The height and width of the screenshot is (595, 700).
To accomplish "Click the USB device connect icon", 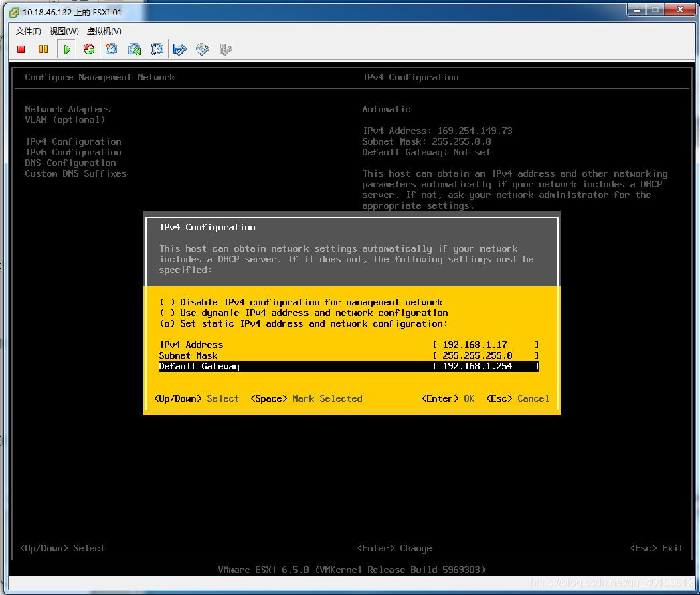I will click(226, 49).
